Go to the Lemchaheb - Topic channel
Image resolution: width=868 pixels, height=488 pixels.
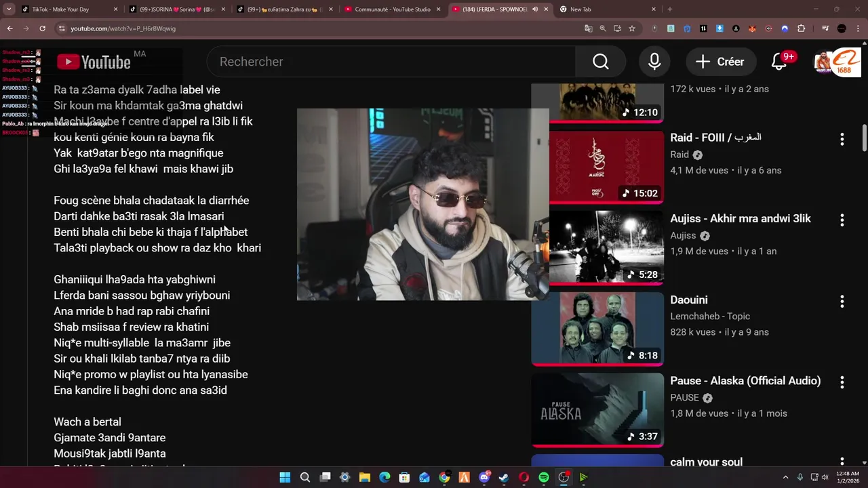pyautogui.click(x=710, y=317)
